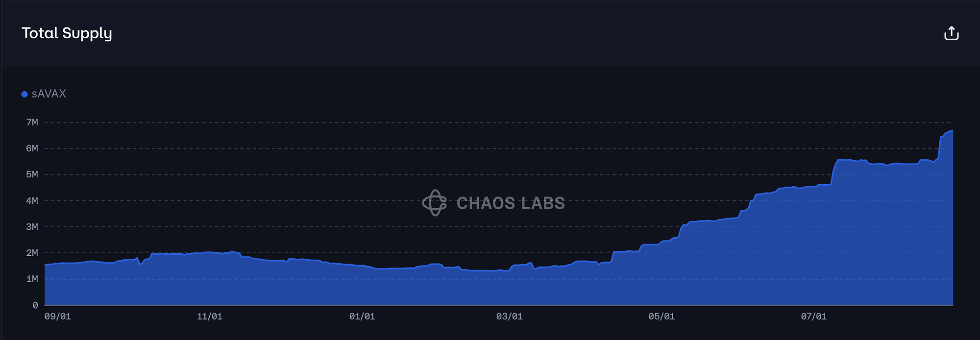Click the 7M y-axis label
Viewport: 980px width, 340px height.
point(32,122)
